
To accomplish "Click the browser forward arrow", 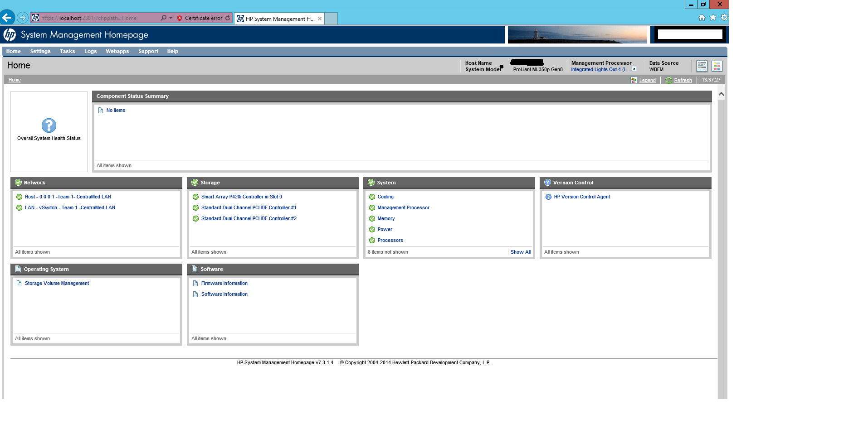I will tap(23, 18).
